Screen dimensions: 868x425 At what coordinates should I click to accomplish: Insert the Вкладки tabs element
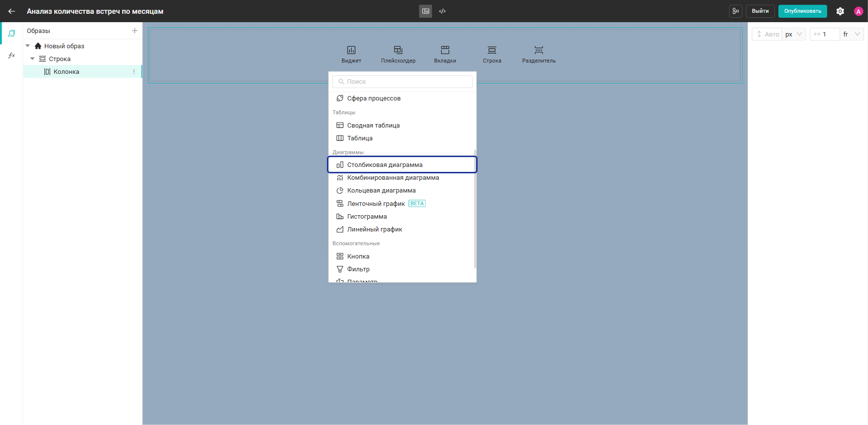(x=445, y=54)
